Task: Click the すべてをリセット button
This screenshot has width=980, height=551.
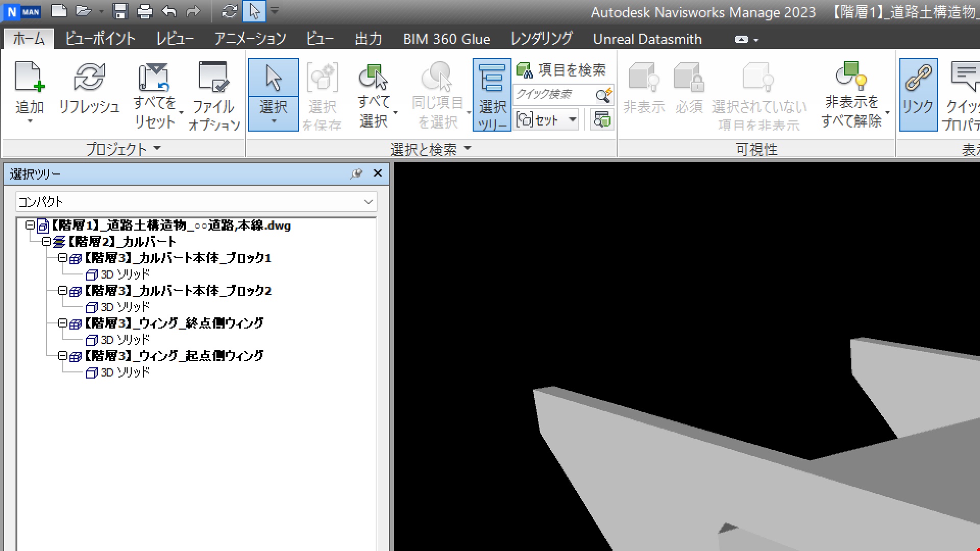Action: click(x=154, y=95)
